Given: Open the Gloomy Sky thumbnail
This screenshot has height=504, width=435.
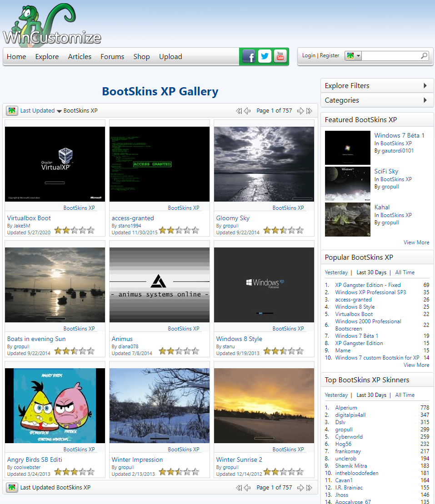Looking at the screenshot, I should [264, 164].
